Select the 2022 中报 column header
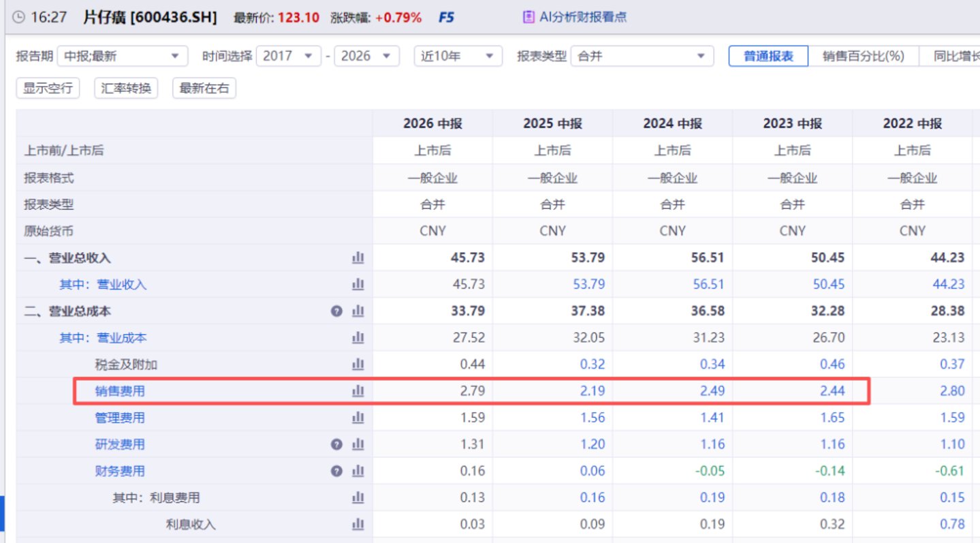 913,123
